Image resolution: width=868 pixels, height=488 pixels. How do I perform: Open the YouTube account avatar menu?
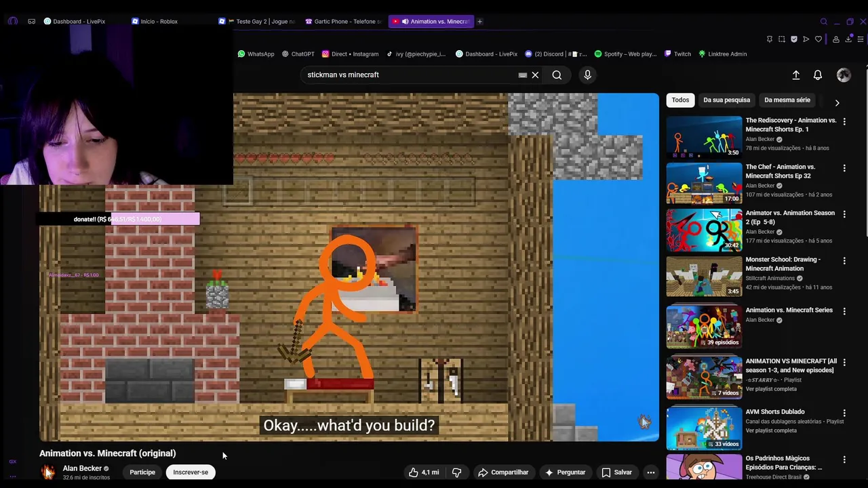pos(844,75)
